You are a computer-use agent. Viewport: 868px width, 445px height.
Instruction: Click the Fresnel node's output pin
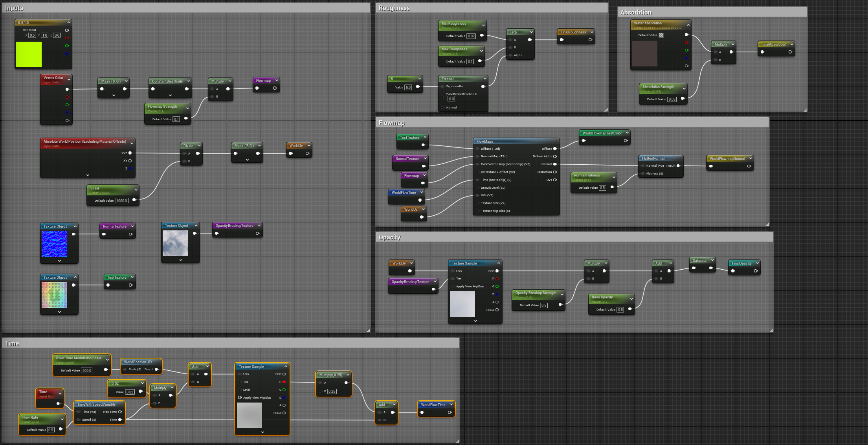click(483, 86)
